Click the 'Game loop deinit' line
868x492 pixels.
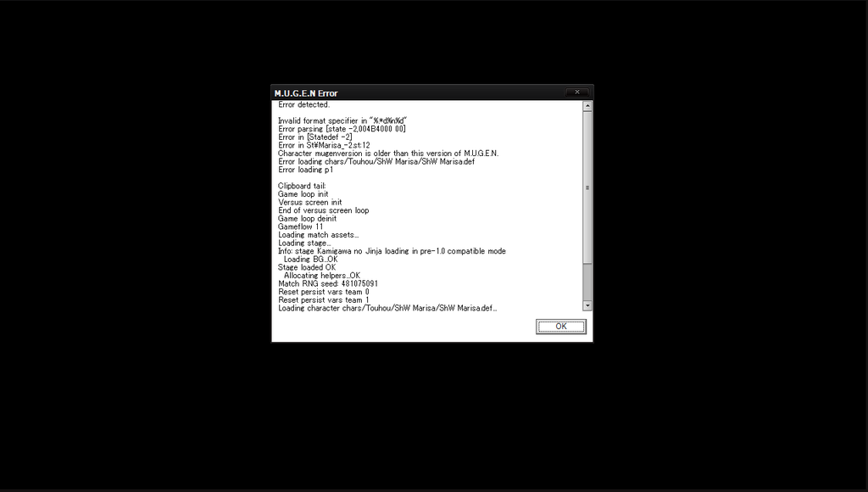click(x=307, y=218)
